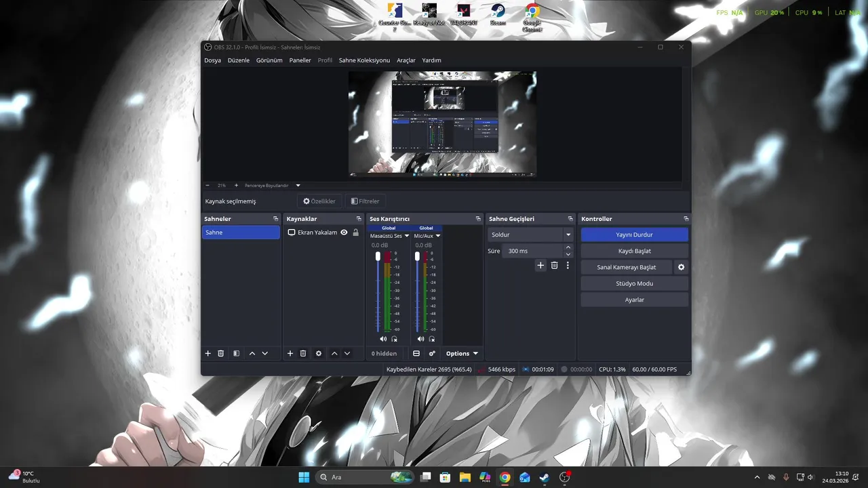
Task: Adjust the Masaüstü Ses volume slider
Action: (x=378, y=256)
